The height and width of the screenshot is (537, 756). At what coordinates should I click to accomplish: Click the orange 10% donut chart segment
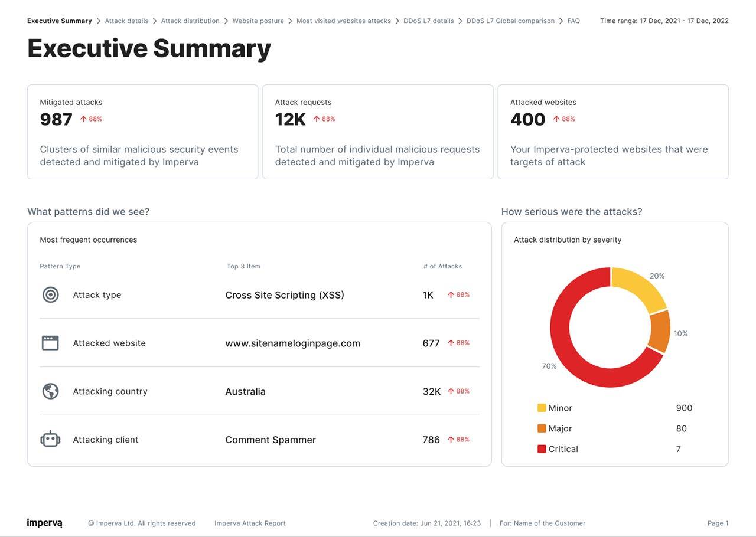click(x=661, y=331)
